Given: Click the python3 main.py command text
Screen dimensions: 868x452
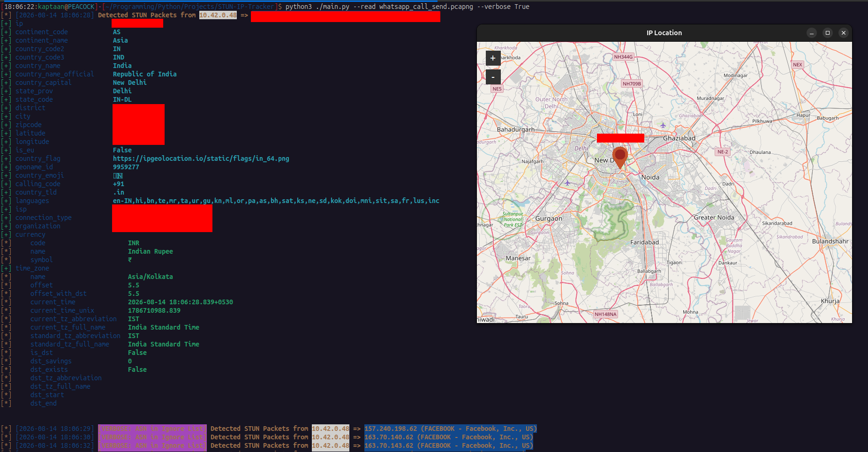Looking at the screenshot, I should (x=407, y=7).
